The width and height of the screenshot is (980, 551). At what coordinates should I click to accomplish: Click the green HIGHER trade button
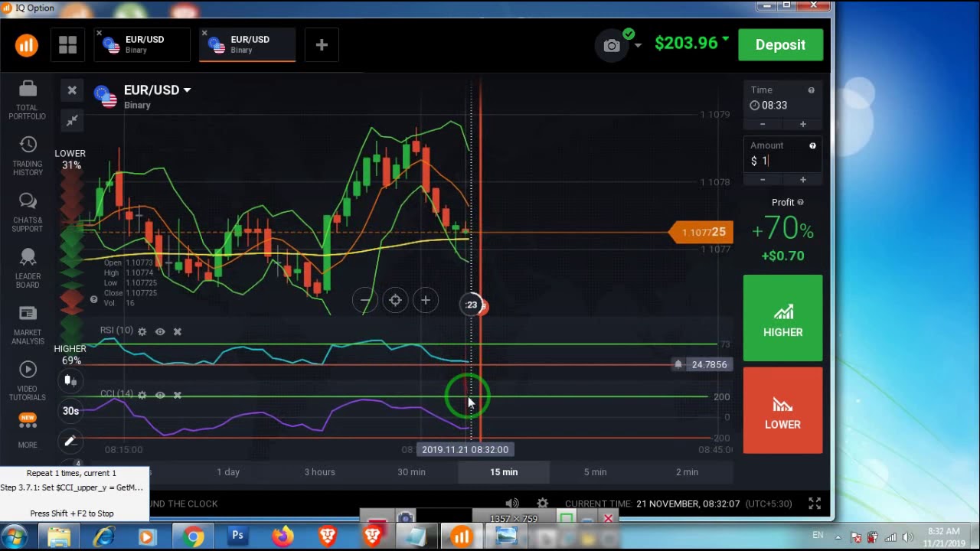pyautogui.click(x=782, y=318)
